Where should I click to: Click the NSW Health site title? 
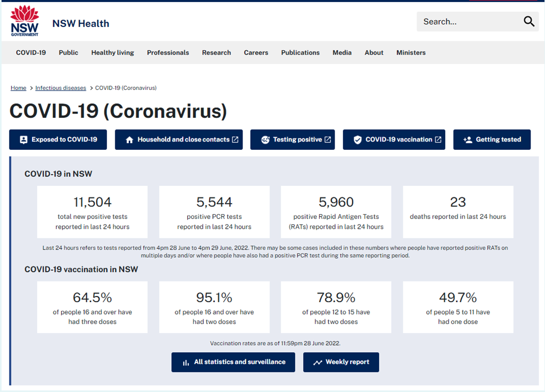[81, 23]
